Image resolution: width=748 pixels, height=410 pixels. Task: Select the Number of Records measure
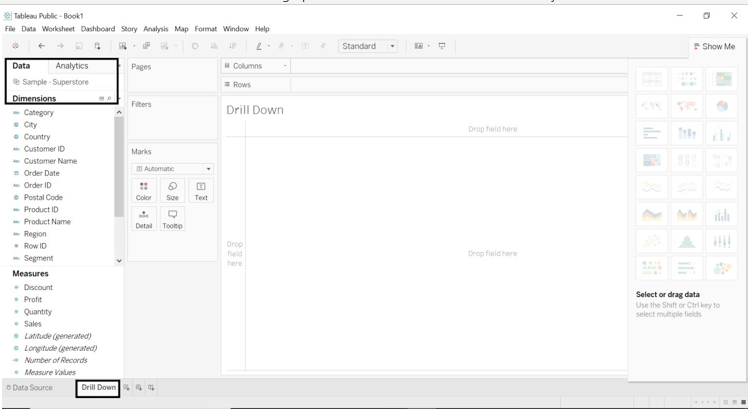coord(55,360)
